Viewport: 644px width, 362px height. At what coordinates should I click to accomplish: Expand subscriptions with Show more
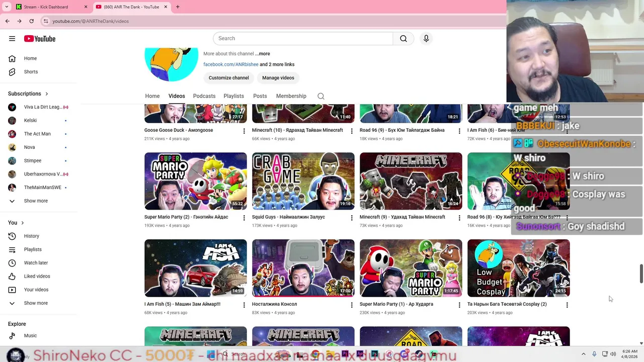39,201
